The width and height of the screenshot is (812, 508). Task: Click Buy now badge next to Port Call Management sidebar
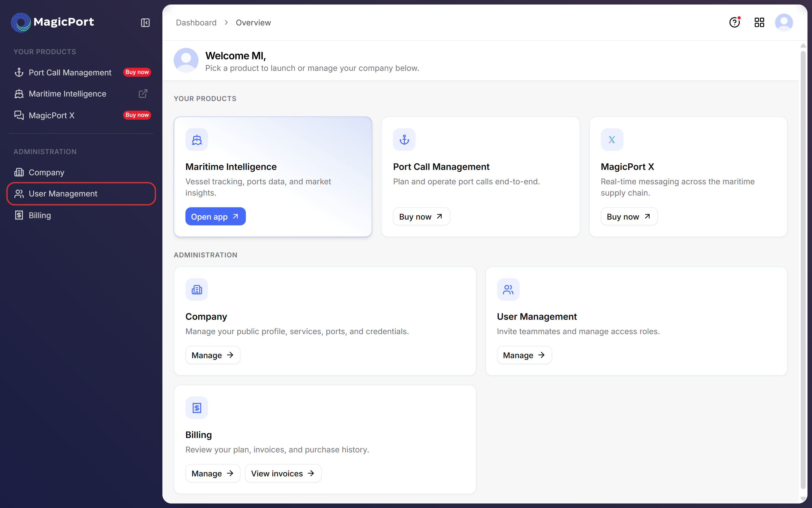pyautogui.click(x=137, y=72)
